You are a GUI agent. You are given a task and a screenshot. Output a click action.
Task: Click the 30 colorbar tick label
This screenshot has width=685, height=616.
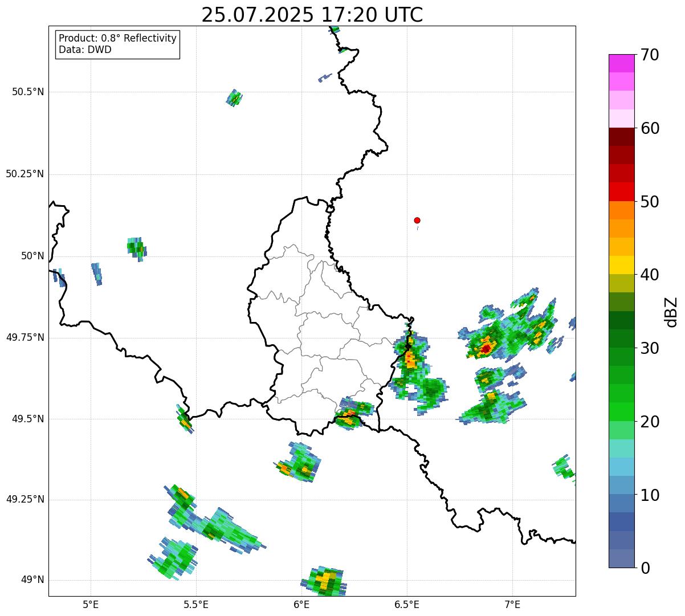[x=650, y=348]
